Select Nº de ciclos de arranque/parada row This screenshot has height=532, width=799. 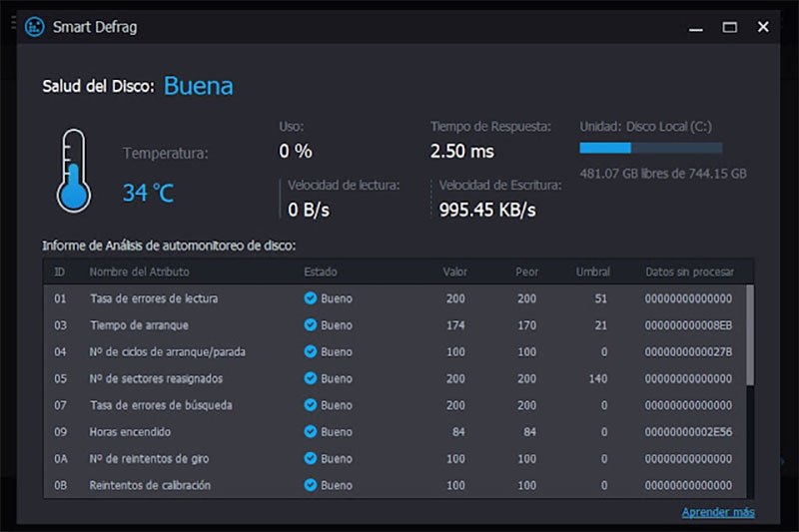[x=395, y=351]
